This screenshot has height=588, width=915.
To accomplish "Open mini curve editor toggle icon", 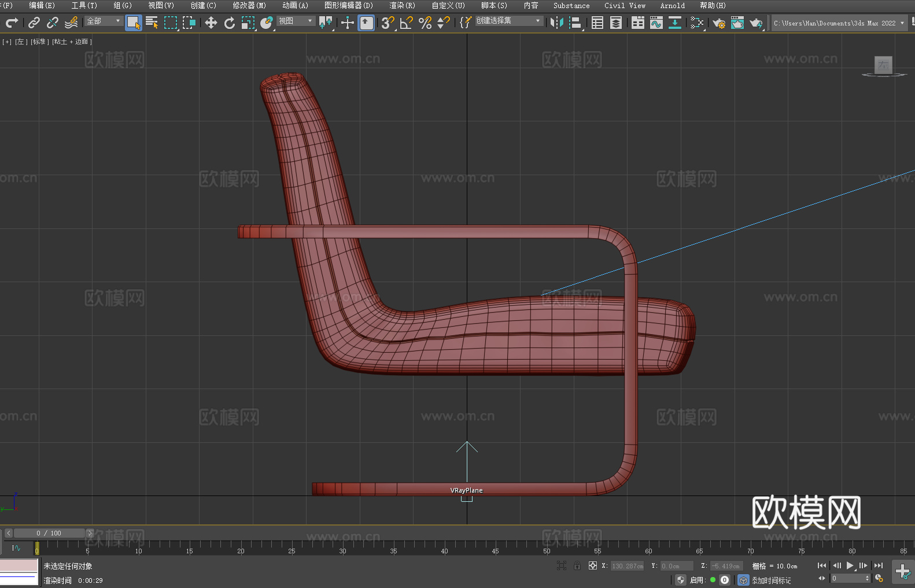I will pyautogui.click(x=16, y=548).
